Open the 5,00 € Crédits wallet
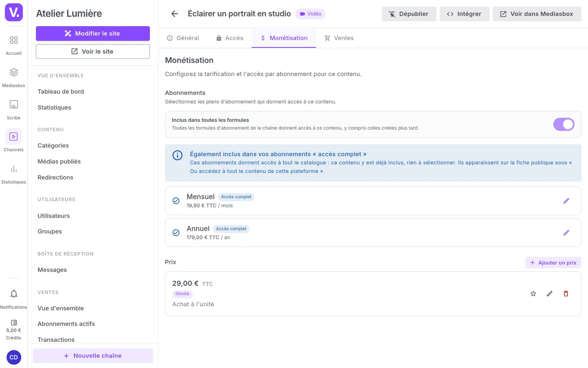The height and width of the screenshot is (368, 588). coord(14,330)
